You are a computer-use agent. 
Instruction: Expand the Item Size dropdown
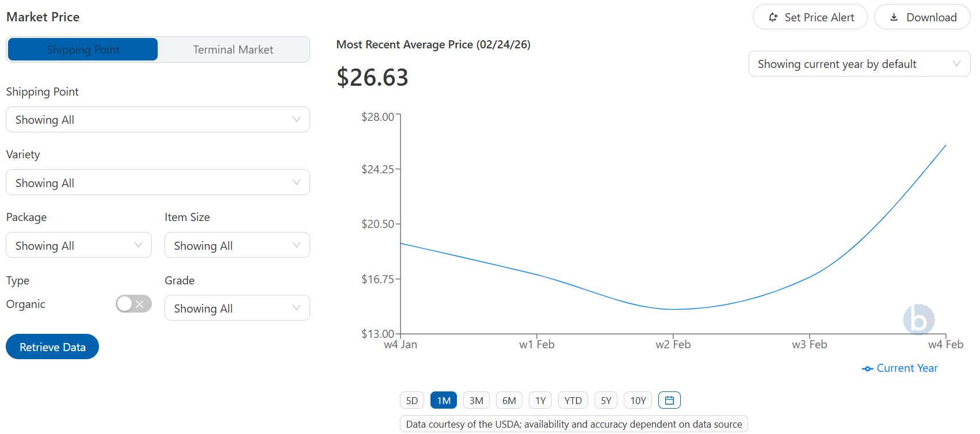(x=237, y=245)
